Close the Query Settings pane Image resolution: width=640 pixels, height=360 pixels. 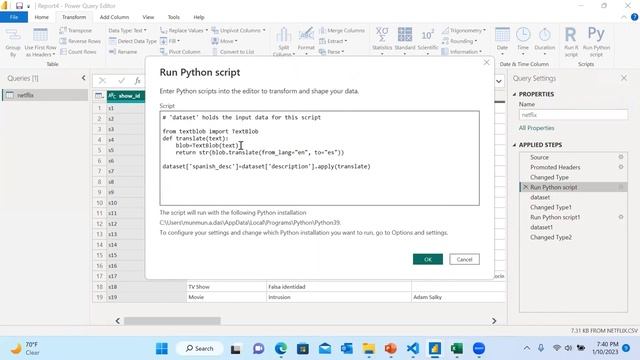click(624, 78)
